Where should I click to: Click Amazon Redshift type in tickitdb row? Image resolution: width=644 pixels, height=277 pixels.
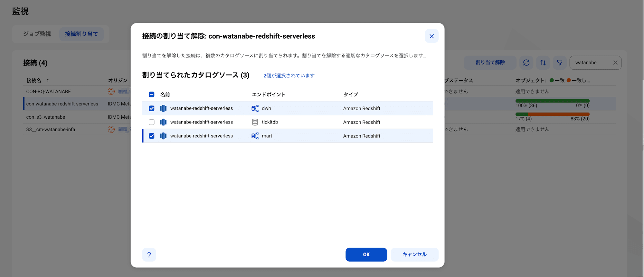(x=362, y=122)
